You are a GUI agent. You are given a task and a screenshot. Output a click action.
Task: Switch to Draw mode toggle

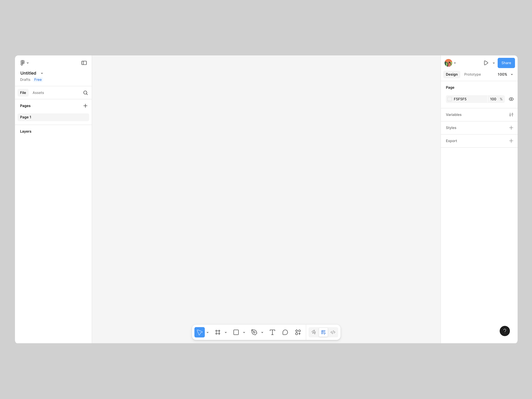click(314, 332)
